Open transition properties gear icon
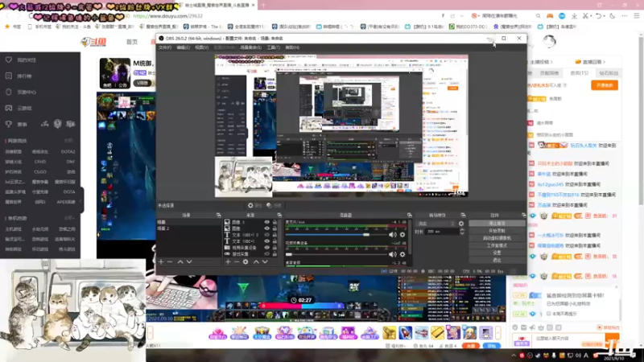Viewport: 644px width, 362px height. coord(461,224)
